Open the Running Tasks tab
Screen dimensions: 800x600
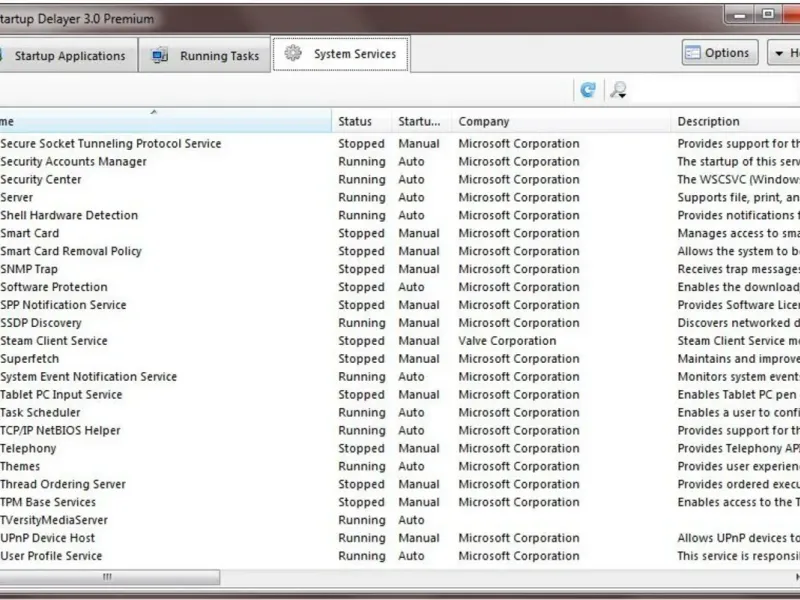coord(205,56)
